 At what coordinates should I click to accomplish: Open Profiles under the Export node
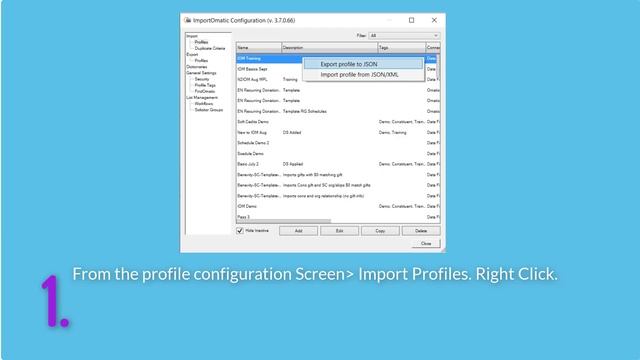(x=201, y=60)
